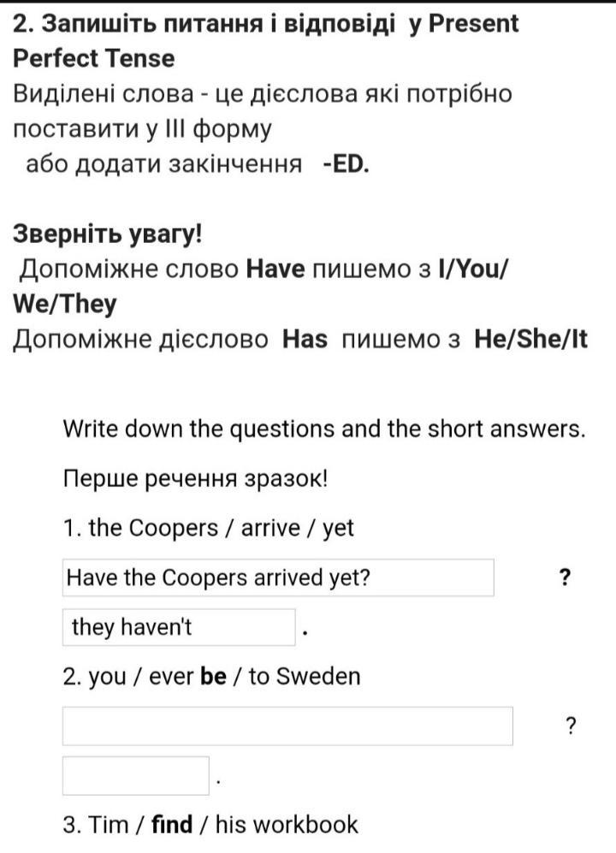This screenshot has width=616, height=853.
Task: Click the question mark beside the empty question field
Action: (x=571, y=726)
